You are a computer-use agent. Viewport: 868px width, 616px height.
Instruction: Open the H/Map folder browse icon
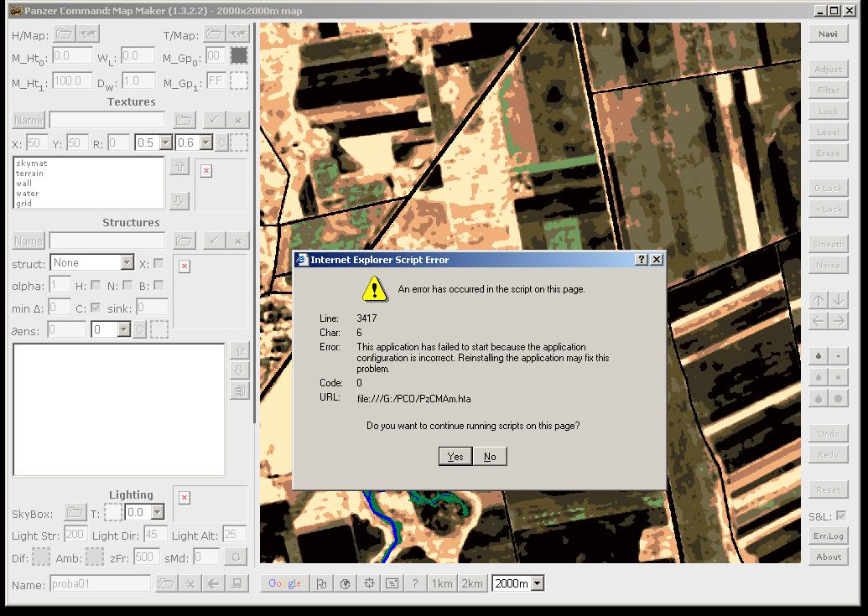(x=65, y=34)
